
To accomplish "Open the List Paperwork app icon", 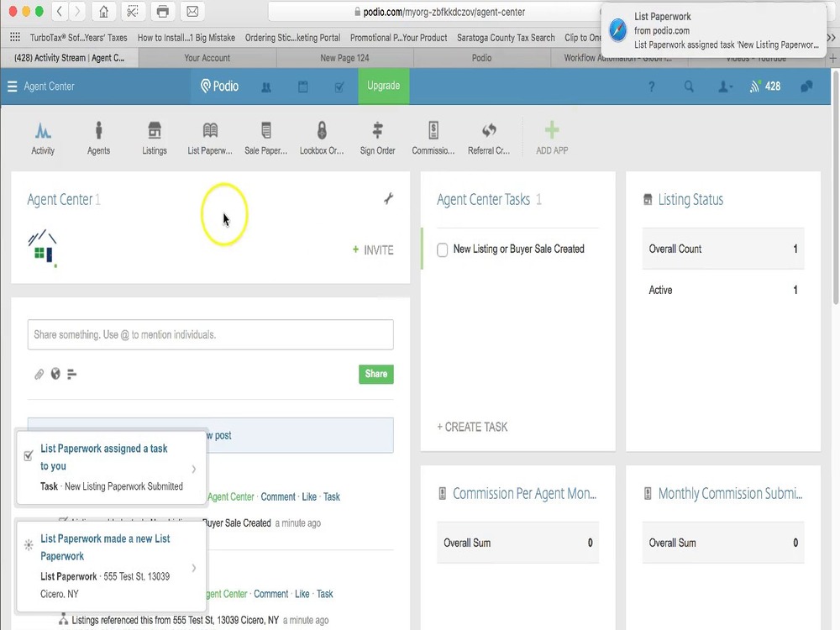I will (x=210, y=139).
